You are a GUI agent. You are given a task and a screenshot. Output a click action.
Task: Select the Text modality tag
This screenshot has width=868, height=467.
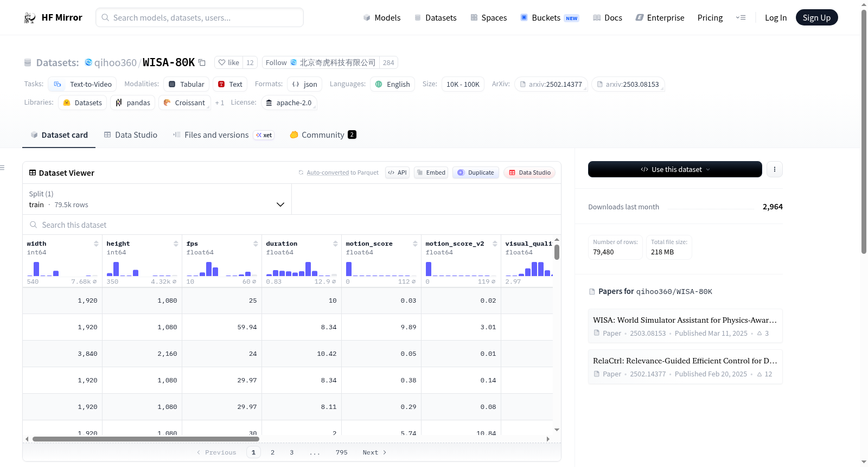point(230,84)
